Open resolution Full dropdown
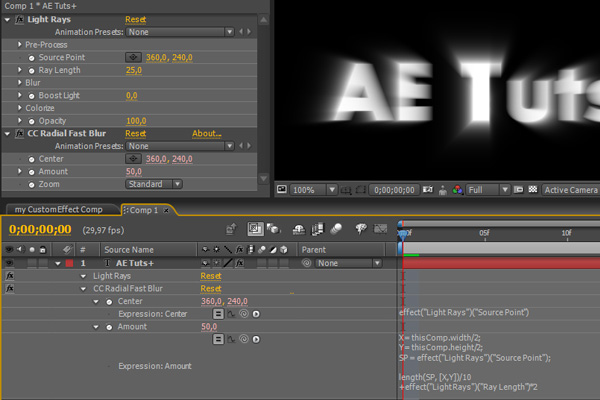 point(488,190)
